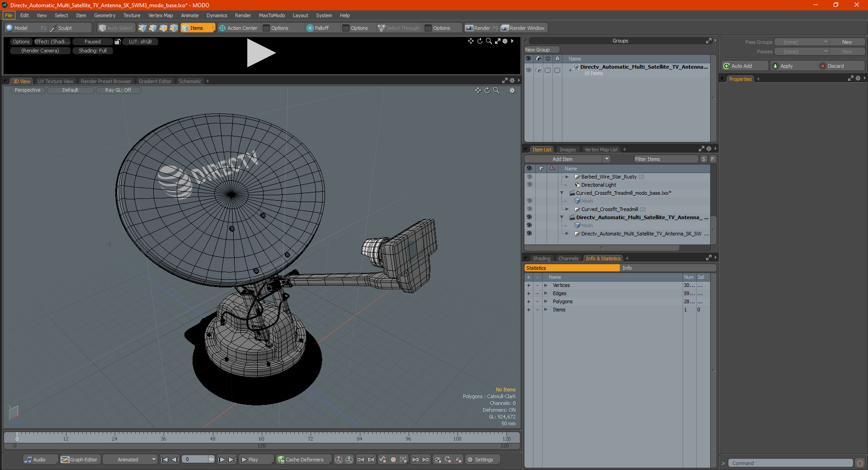Click the Play button in timeline bar
Viewport: 868px width, 470px height.
[256, 460]
